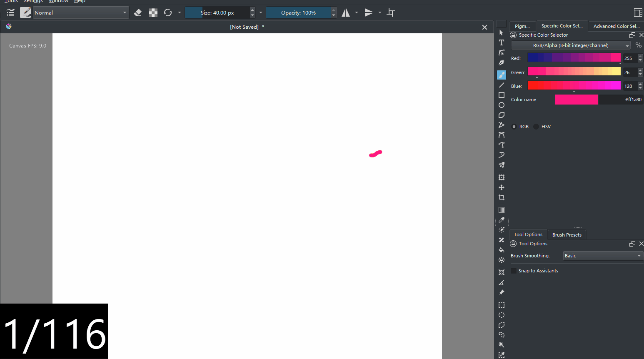
Task: Reload the original brush preset
Action: pyautogui.click(x=168, y=12)
